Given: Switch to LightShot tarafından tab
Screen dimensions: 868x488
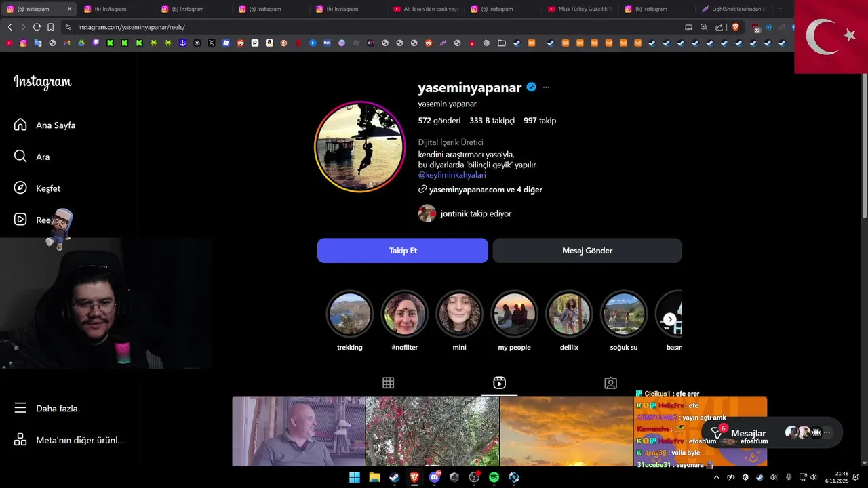Looking at the screenshot, I should [734, 9].
